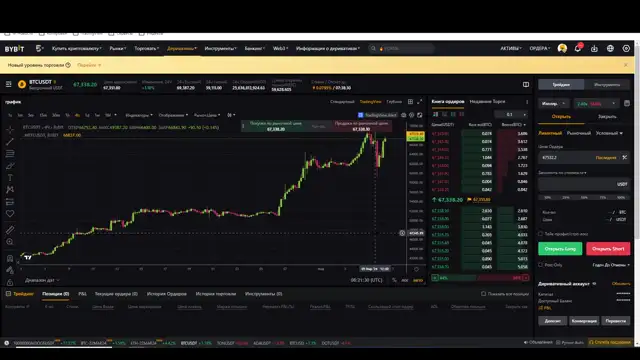Click the multi-chart grid layout icon
The height and width of the screenshot is (360, 640).
click(x=410, y=102)
